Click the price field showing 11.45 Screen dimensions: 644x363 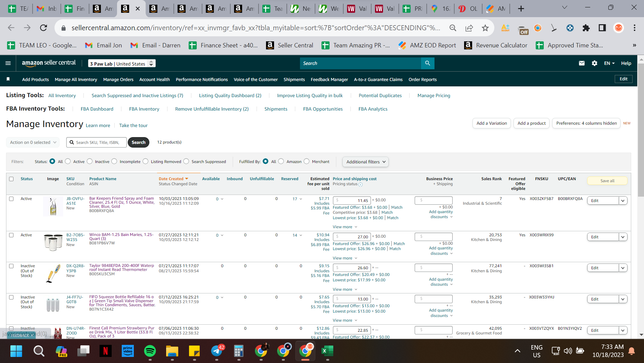pyautogui.click(x=352, y=200)
